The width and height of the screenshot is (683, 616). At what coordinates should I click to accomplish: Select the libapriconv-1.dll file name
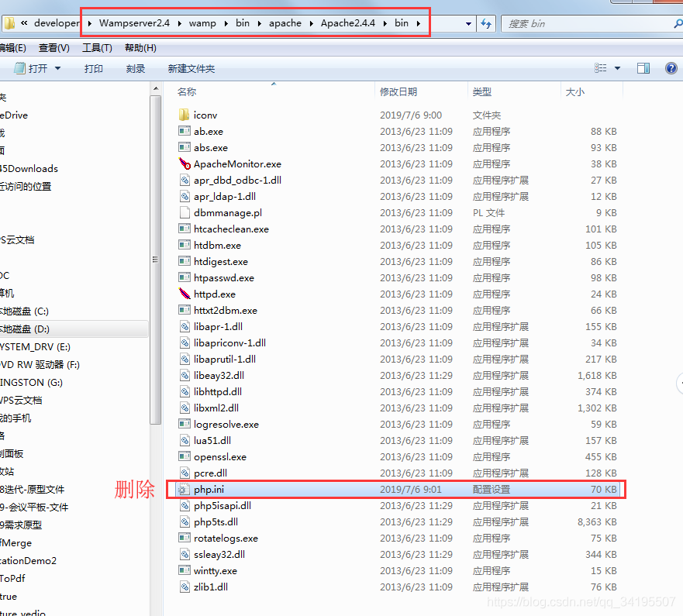tap(229, 343)
